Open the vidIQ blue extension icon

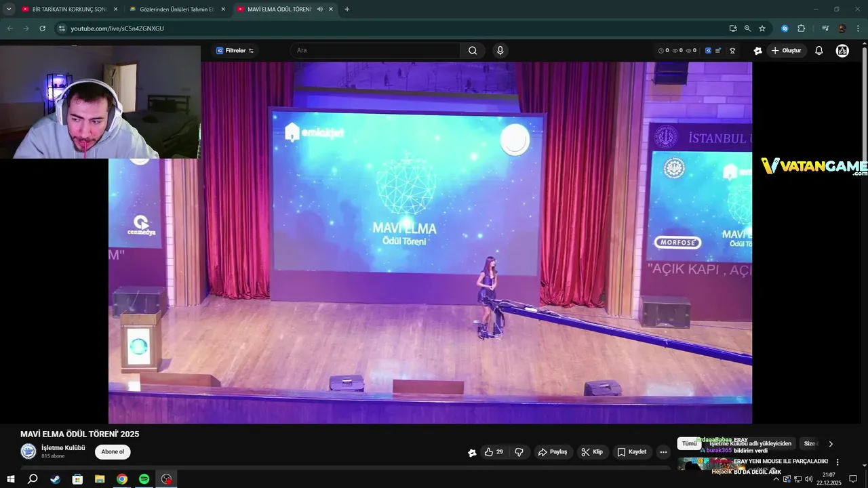click(709, 51)
